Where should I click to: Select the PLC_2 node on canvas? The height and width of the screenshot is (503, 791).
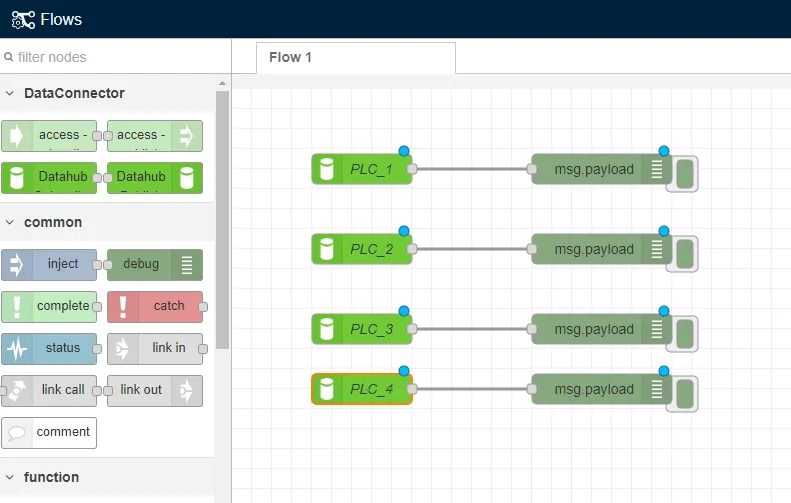(362, 249)
